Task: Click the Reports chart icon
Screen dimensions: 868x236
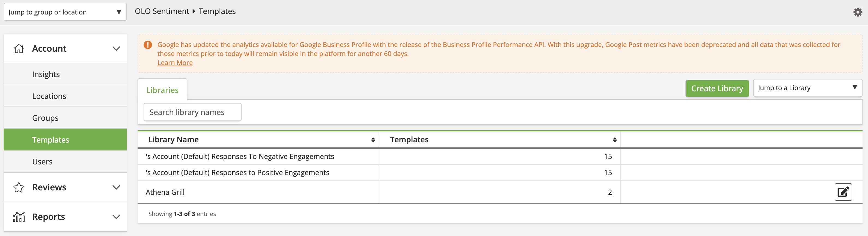Action: tap(19, 217)
